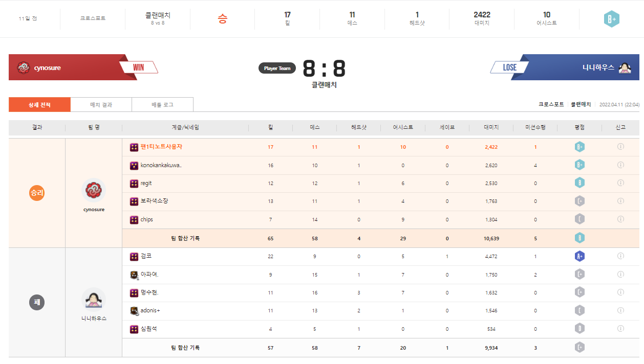This screenshot has height=364, width=644.
Task: Click the B+ grade hexagon in summary bar
Action: 611,19
